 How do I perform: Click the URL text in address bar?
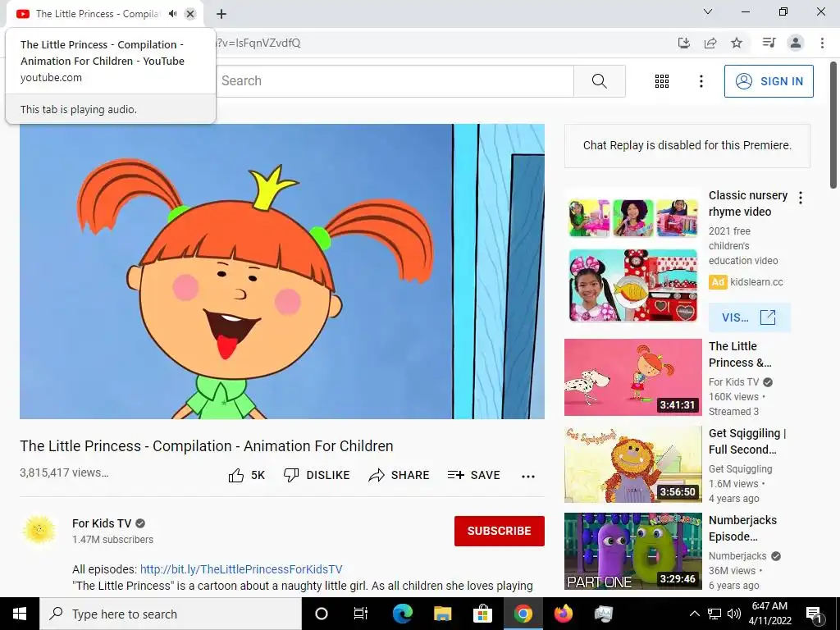coord(258,43)
